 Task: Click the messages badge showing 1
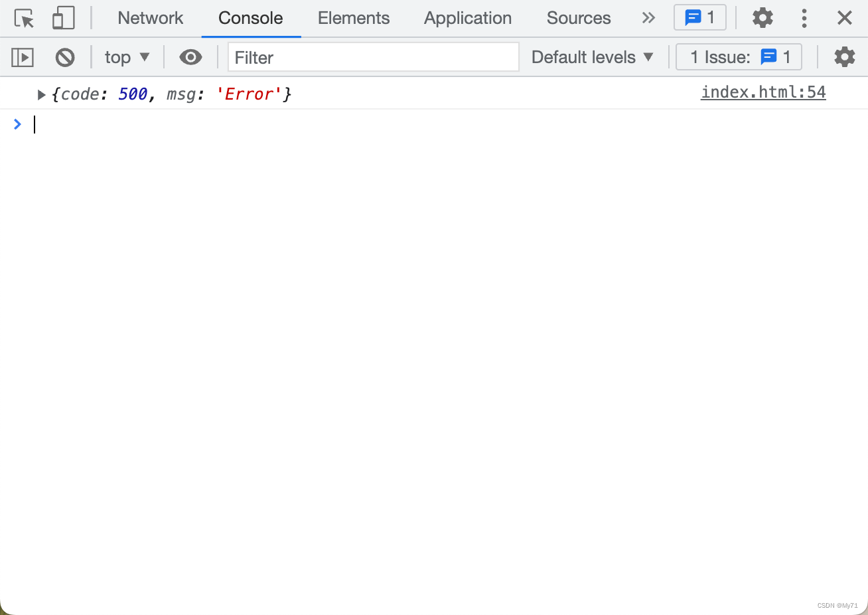(x=699, y=18)
